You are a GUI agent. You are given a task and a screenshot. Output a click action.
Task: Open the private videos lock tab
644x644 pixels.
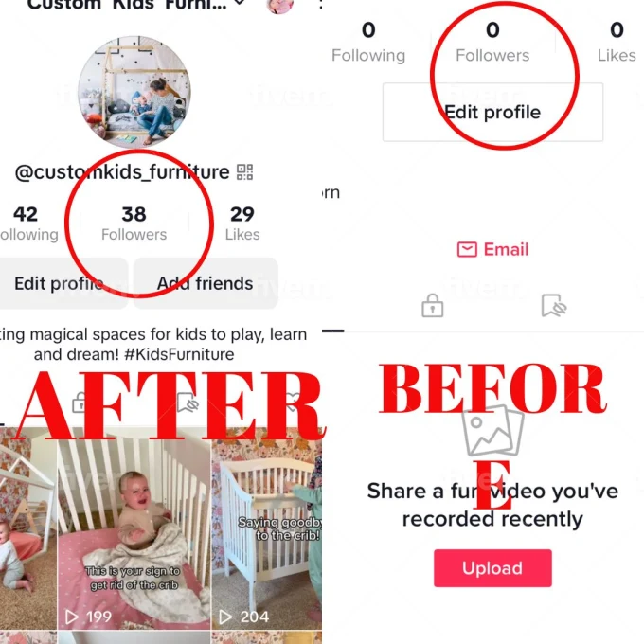(433, 306)
